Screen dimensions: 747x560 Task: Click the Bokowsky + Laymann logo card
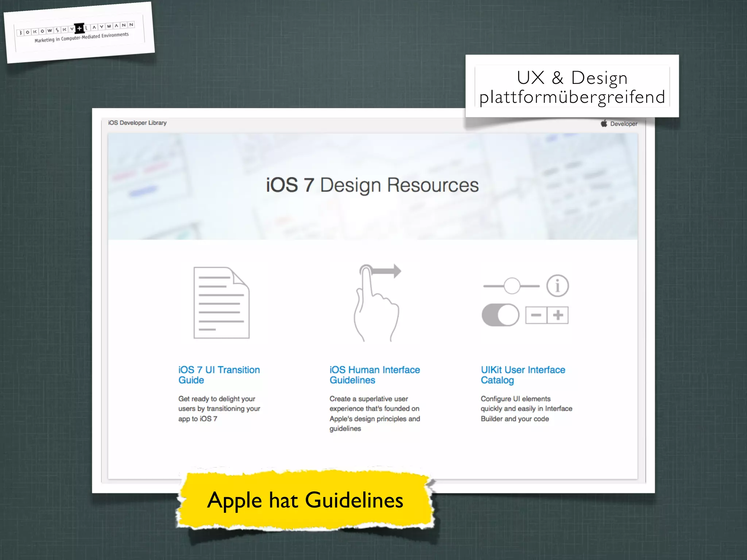click(80, 32)
